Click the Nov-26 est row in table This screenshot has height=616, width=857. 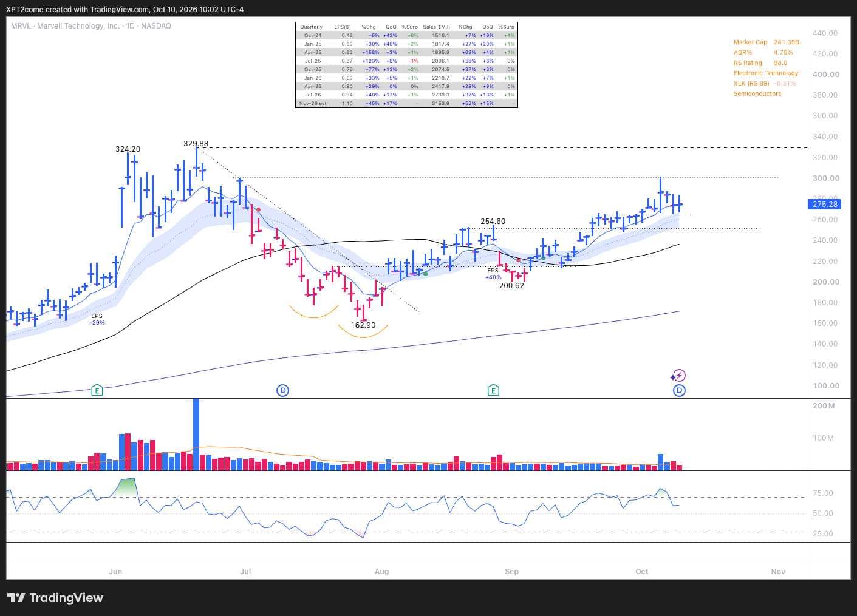pyautogui.click(x=406, y=104)
